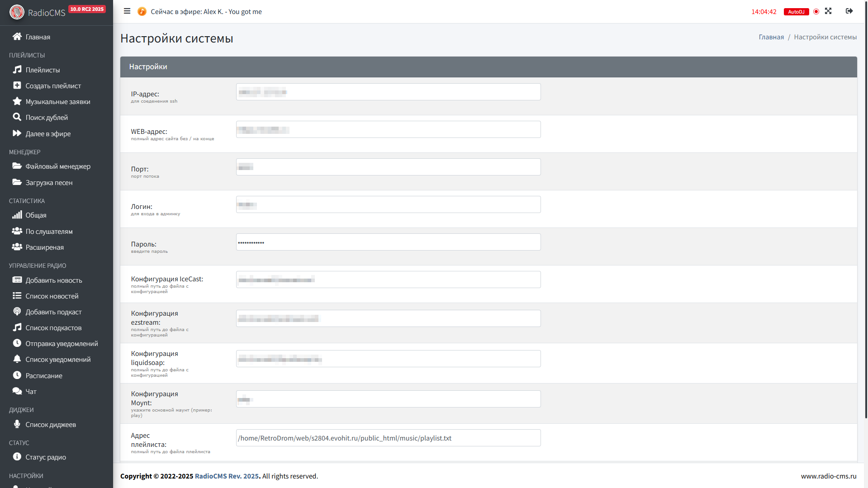Click the logout icon in header
This screenshot has width=868, height=488.
click(x=849, y=11)
